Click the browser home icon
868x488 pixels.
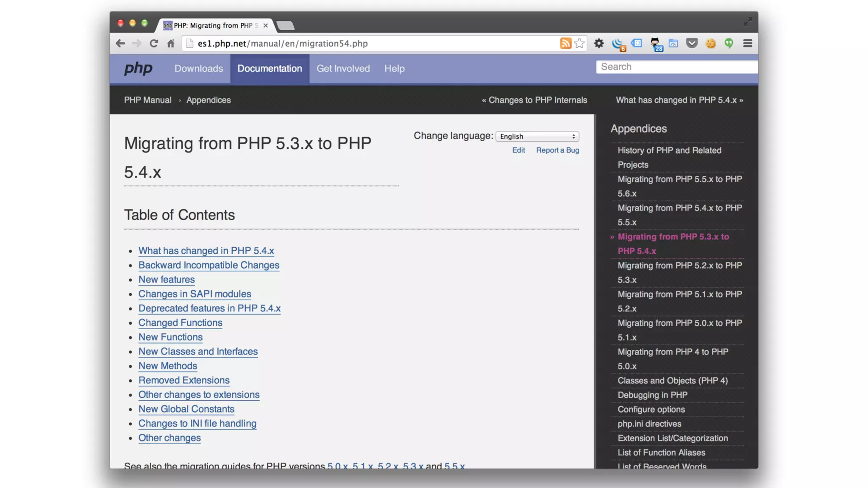(x=171, y=43)
